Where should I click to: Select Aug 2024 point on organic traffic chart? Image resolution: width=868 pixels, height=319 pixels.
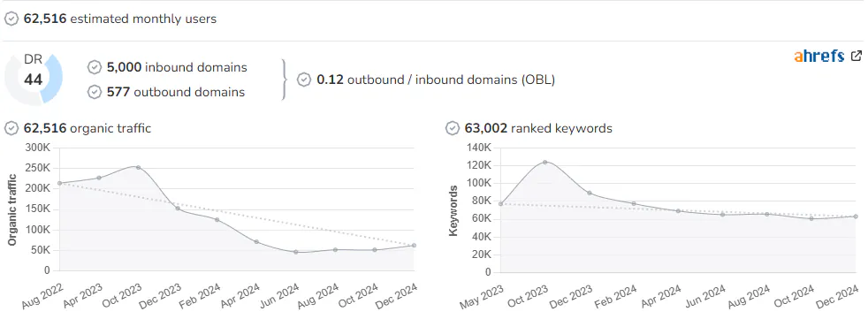tap(335, 250)
